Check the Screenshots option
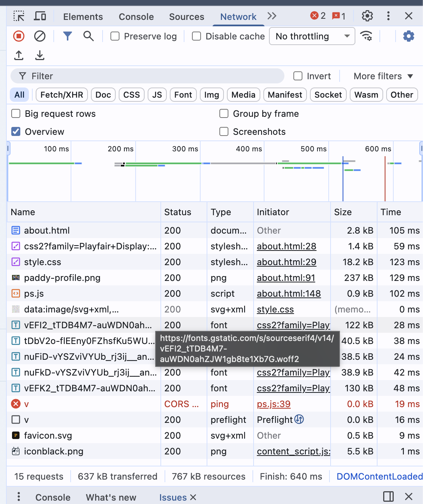Viewport: 423px width, 504px height. point(224,131)
